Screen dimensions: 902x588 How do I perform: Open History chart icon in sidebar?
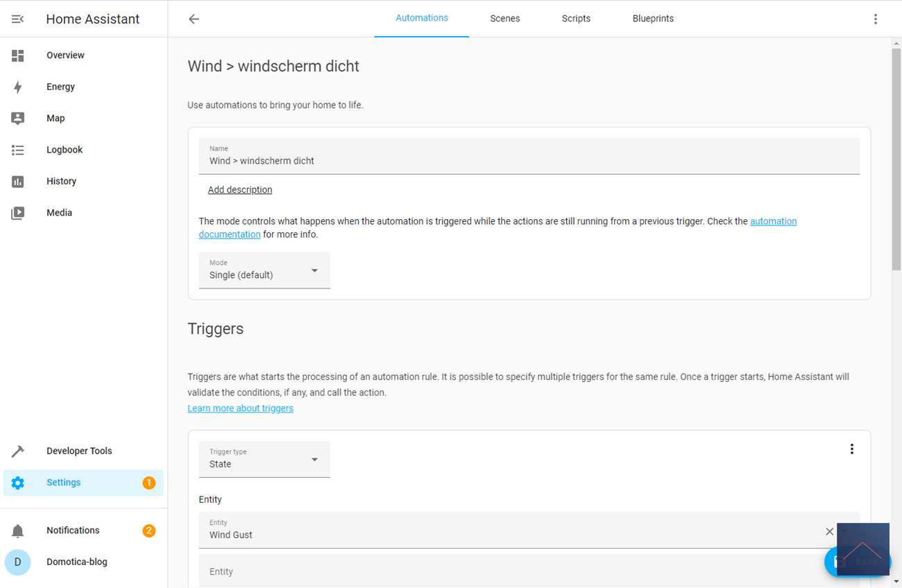(18, 182)
